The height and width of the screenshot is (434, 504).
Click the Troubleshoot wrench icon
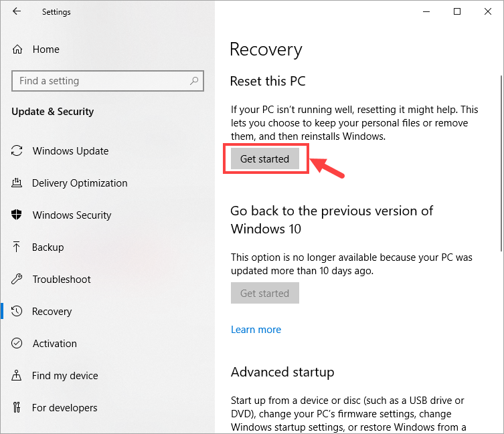click(17, 279)
